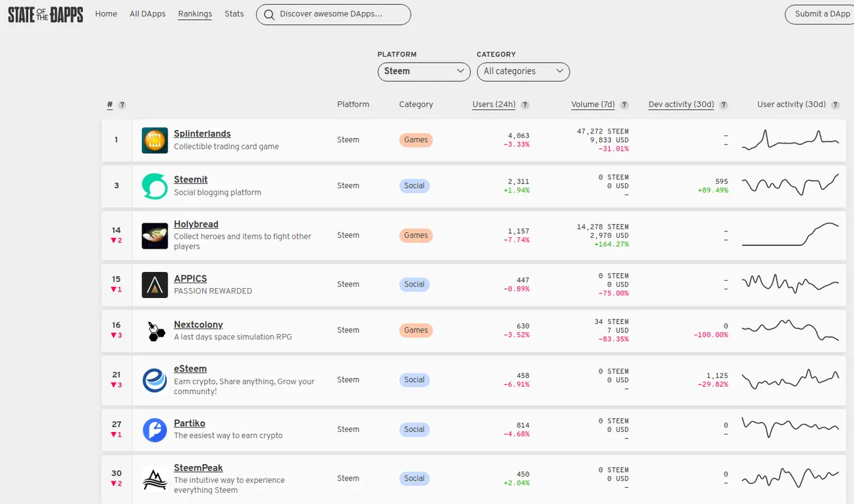854x504 pixels.
Task: Open the SteemPeak app icon
Action: point(155,479)
